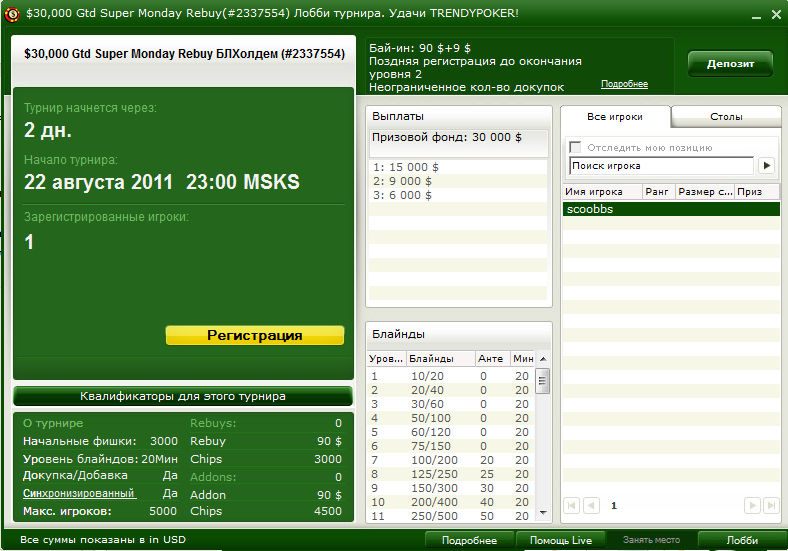The image size is (788, 551).
Task: Sort by 'Ранг' column header
Action: click(657, 192)
